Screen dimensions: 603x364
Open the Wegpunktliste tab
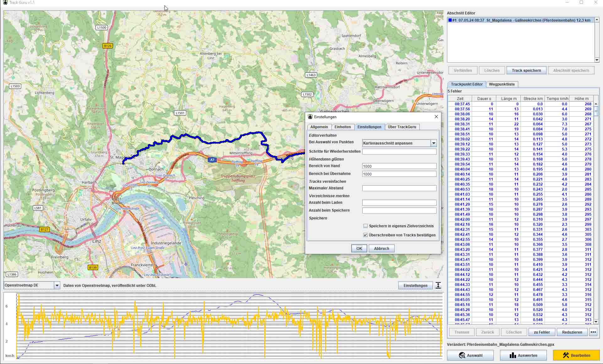coord(502,84)
